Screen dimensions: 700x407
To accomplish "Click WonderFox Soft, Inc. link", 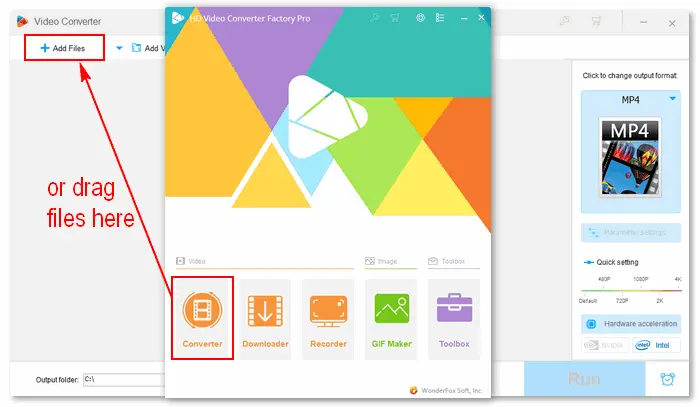I will (452, 390).
